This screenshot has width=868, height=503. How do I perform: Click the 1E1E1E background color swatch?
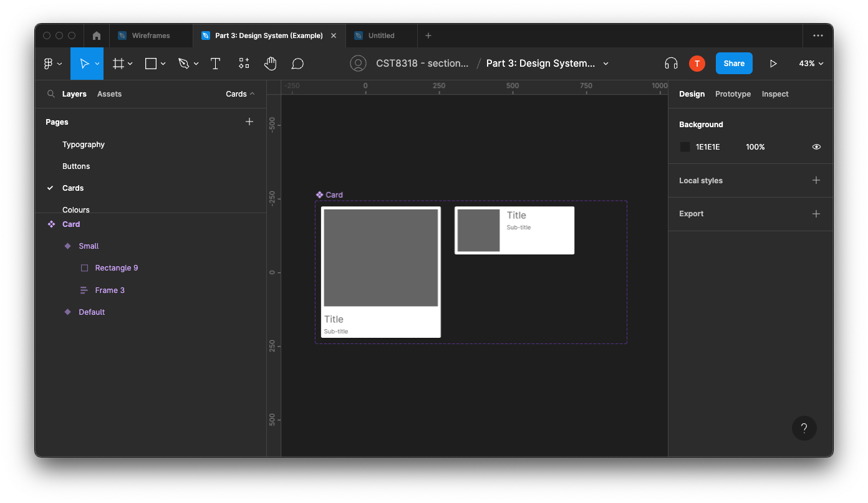point(685,147)
